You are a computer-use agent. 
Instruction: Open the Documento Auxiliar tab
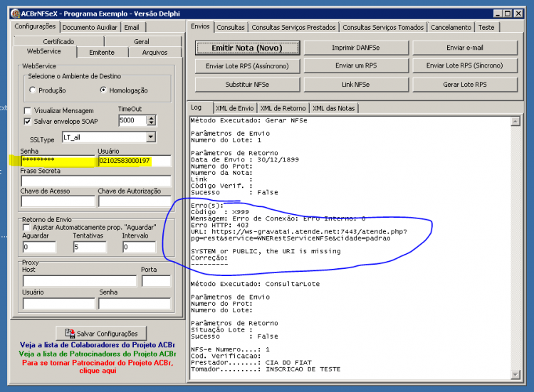click(90, 28)
